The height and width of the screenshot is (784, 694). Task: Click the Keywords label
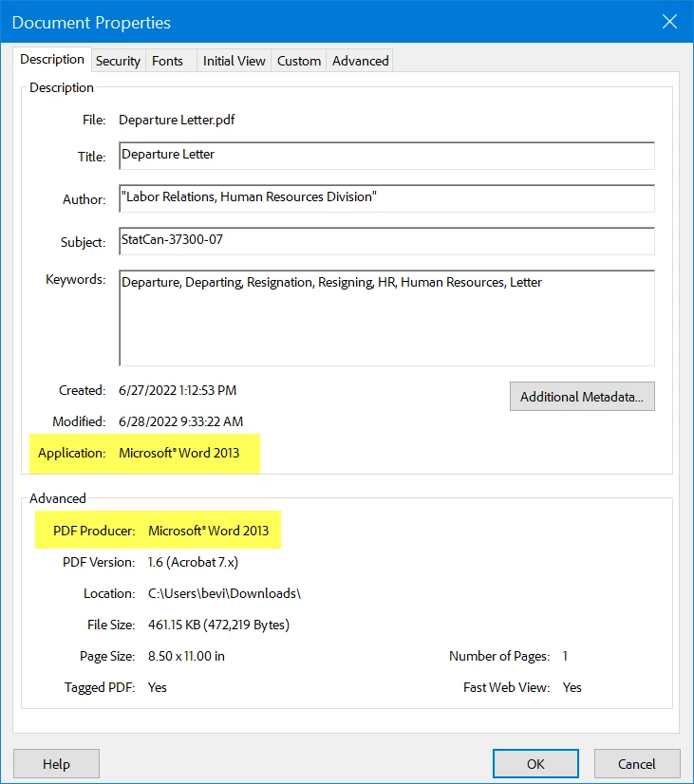point(76,279)
